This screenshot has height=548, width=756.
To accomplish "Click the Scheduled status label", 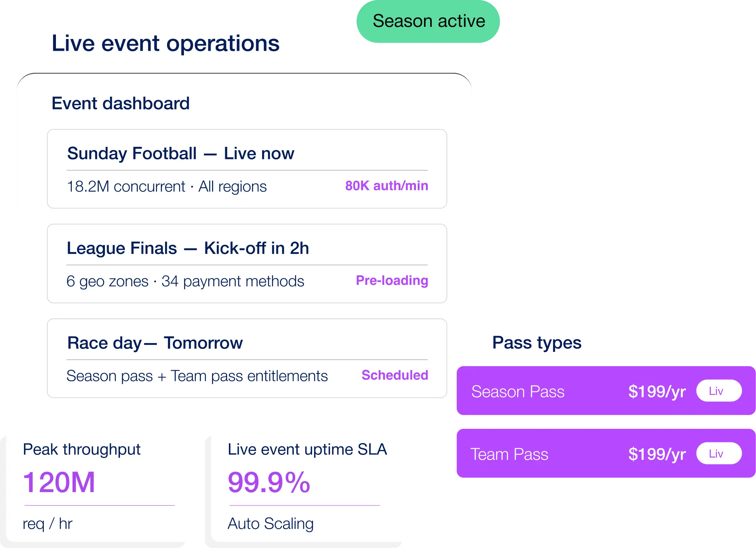I will [x=395, y=375].
